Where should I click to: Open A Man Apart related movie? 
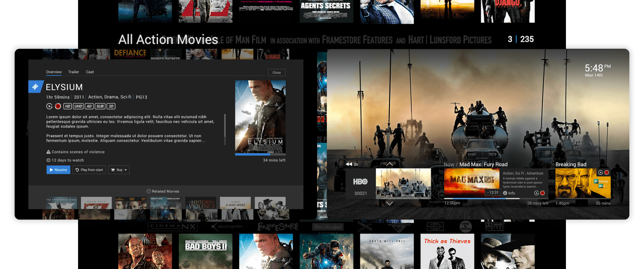pos(235,203)
